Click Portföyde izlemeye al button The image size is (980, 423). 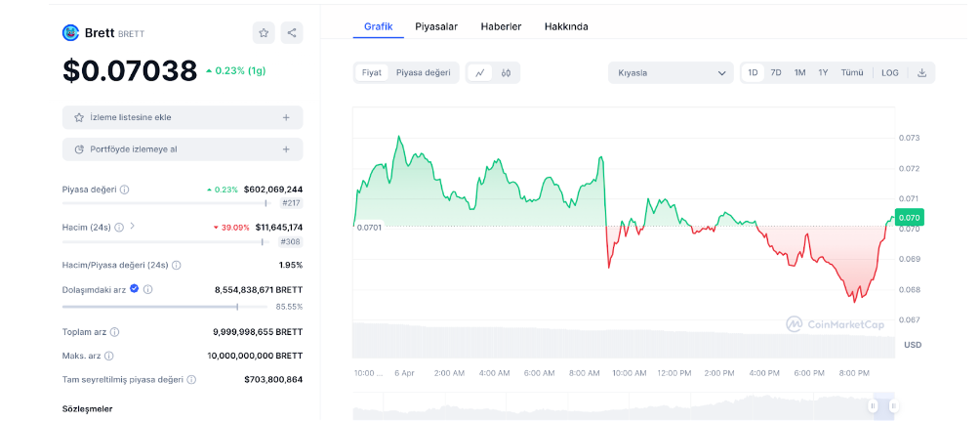pyautogui.click(x=182, y=149)
